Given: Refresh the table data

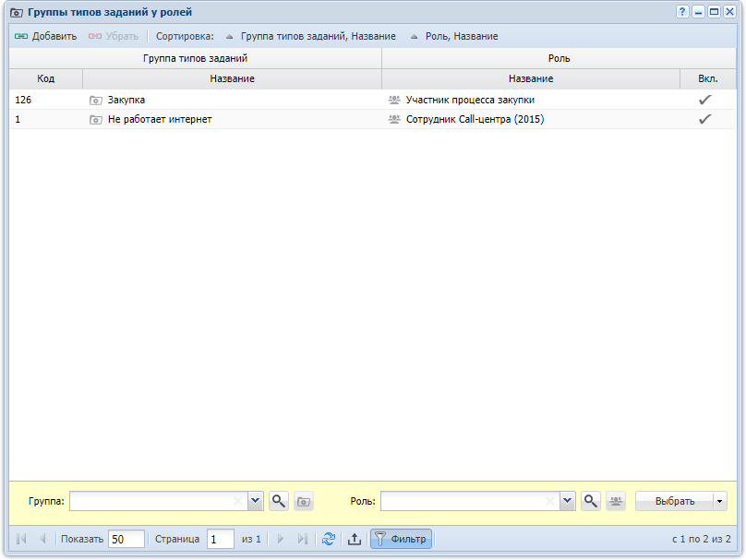Looking at the screenshot, I should coord(329,539).
